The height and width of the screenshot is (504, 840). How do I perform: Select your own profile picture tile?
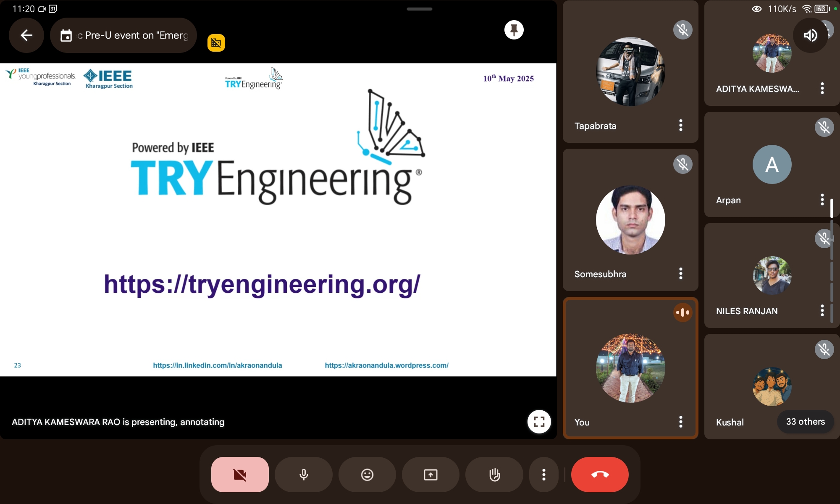630,368
